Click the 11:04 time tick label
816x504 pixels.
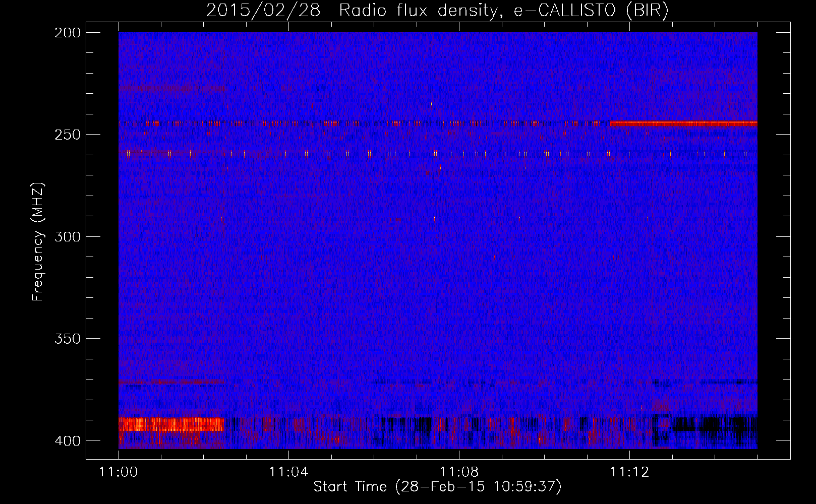click(288, 472)
